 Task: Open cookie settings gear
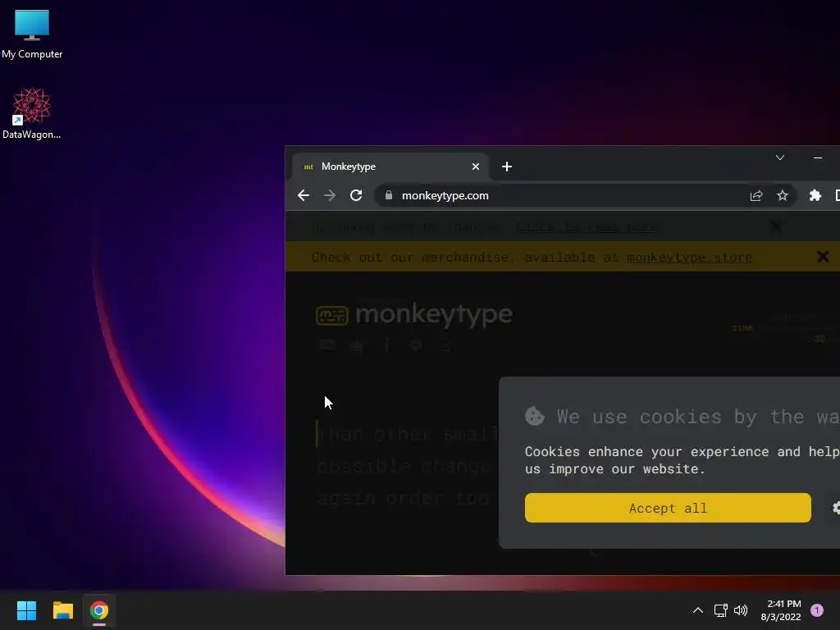click(836, 508)
